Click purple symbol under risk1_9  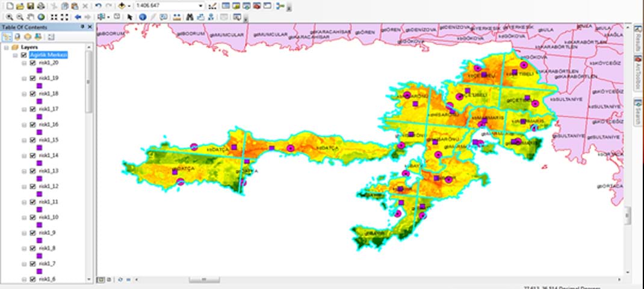[x=40, y=240]
